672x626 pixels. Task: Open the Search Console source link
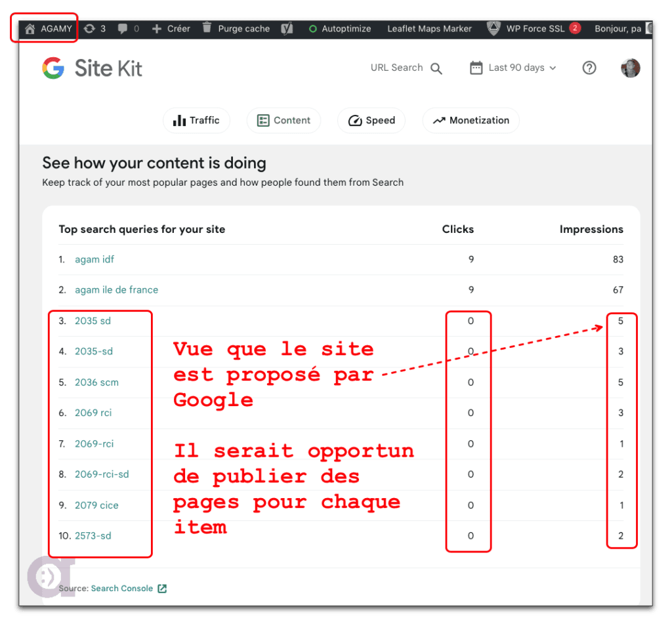coord(121,588)
